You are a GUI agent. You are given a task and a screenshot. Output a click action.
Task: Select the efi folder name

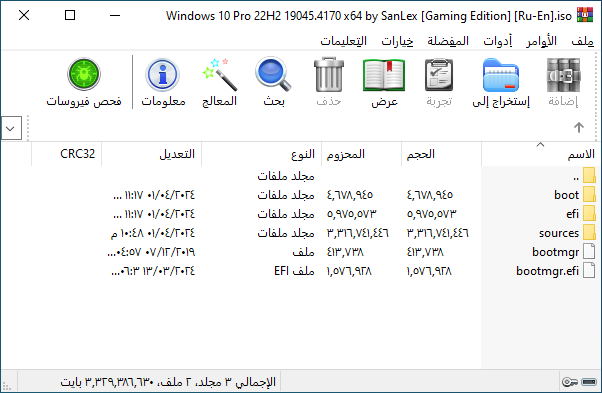[x=572, y=214]
